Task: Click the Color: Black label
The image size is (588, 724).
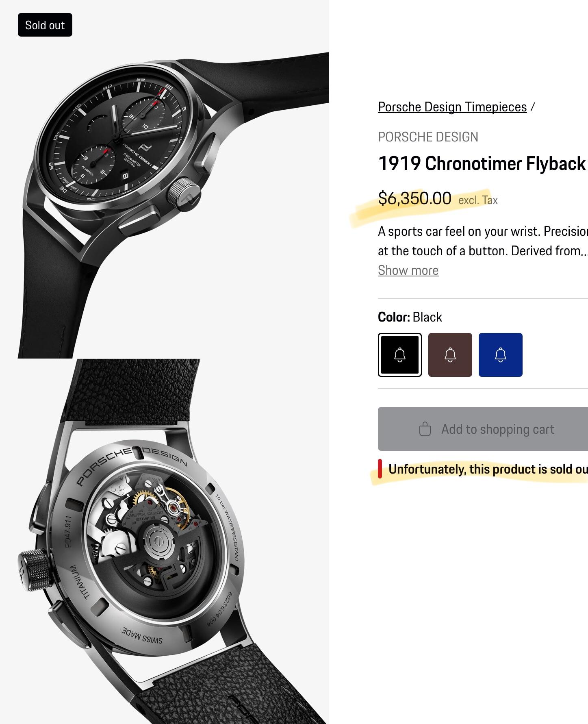Action: pyautogui.click(x=410, y=317)
